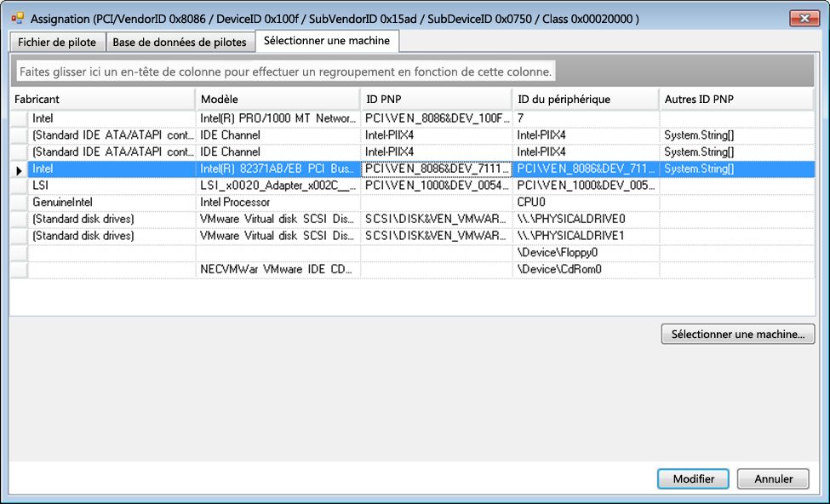Click the application icon in title bar
The width and height of the screenshot is (830, 504).
click(17, 18)
